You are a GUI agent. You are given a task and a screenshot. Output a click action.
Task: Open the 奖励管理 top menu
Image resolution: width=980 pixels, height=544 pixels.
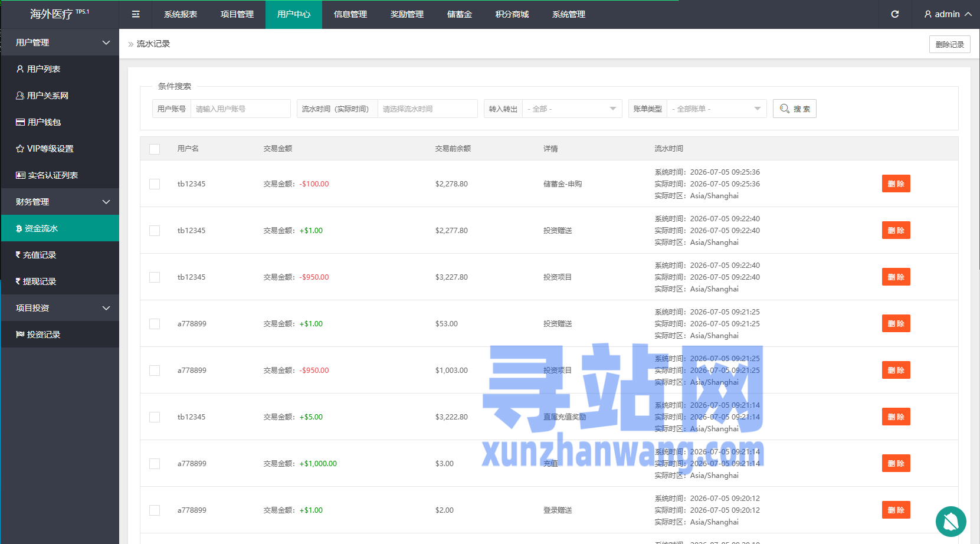407,14
